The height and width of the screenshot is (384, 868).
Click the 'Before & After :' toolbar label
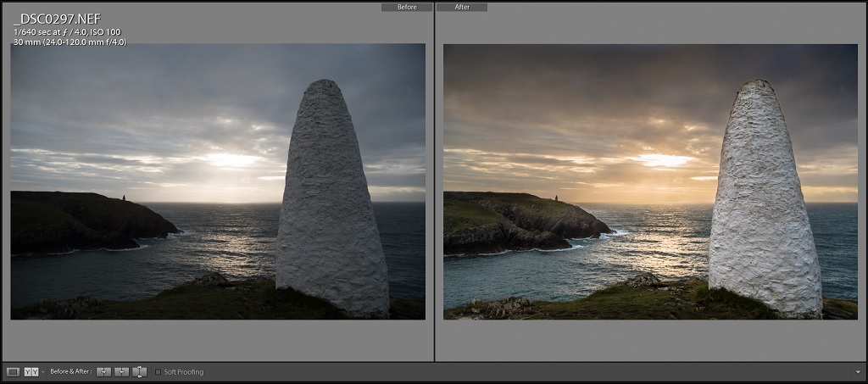pyautogui.click(x=70, y=371)
